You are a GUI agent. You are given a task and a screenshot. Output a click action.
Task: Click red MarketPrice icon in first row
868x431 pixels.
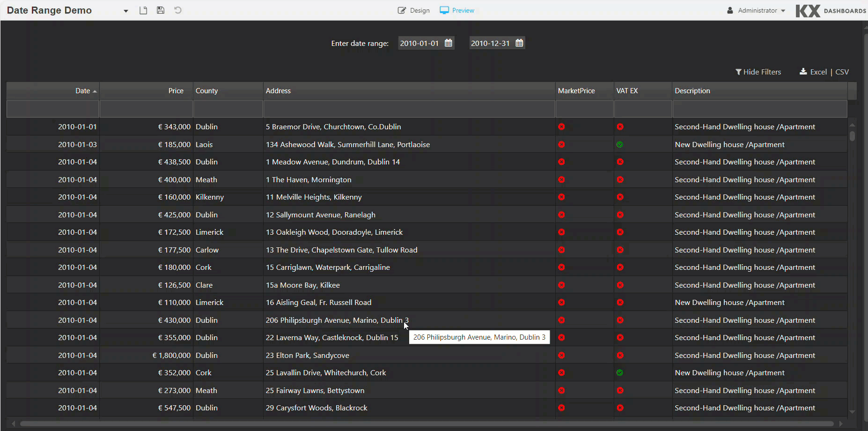coord(561,127)
